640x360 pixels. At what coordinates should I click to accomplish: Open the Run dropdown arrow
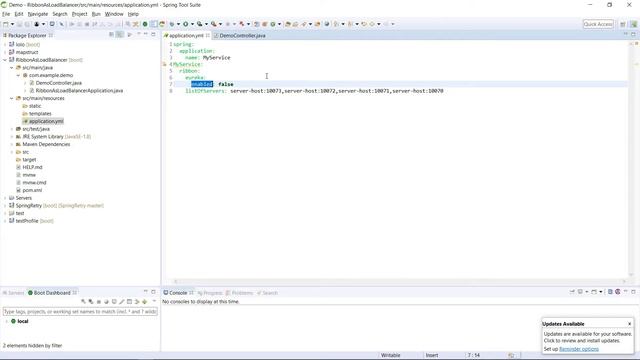tap(192, 24)
